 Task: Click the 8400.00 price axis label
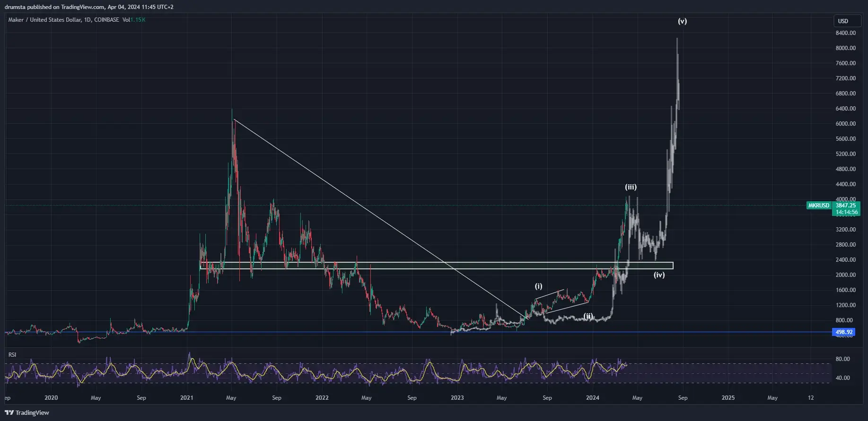(x=845, y=33)
